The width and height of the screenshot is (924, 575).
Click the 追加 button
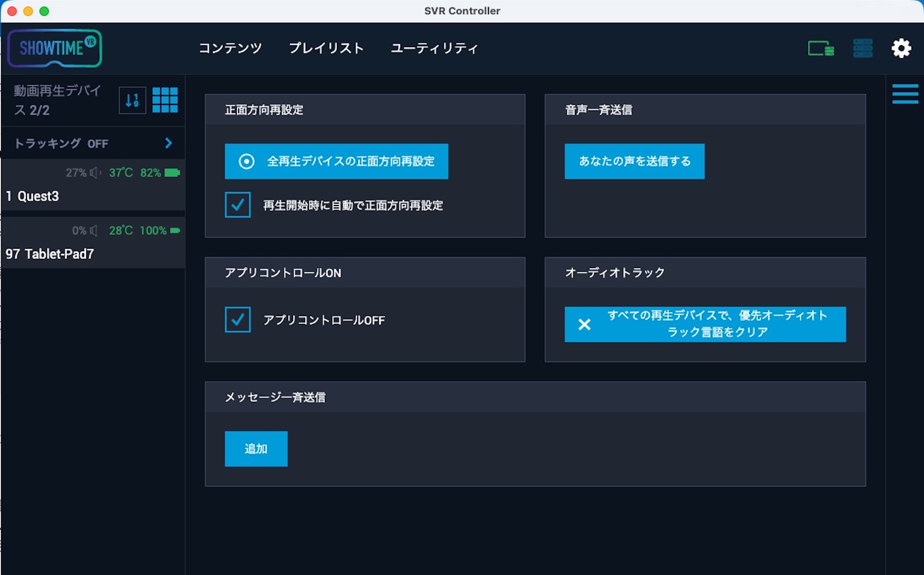point(256,448)
